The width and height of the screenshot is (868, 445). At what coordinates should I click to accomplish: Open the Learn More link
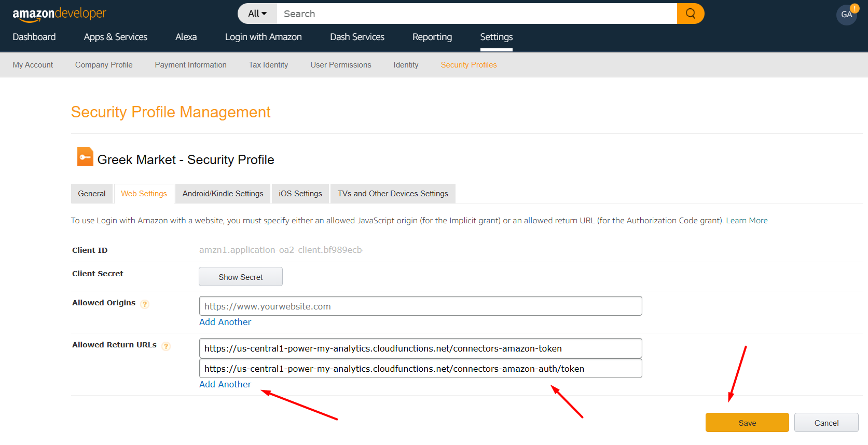[x=747, y=221]
